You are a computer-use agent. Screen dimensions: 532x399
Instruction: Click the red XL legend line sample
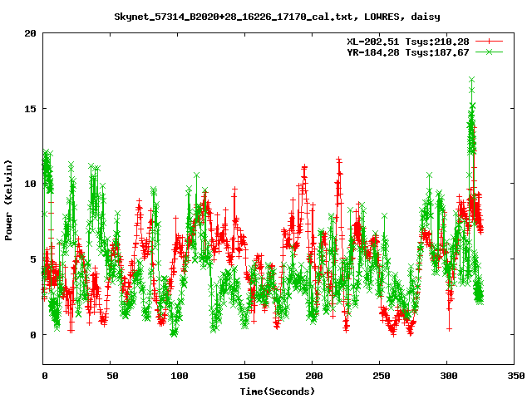tap(489, 42)
